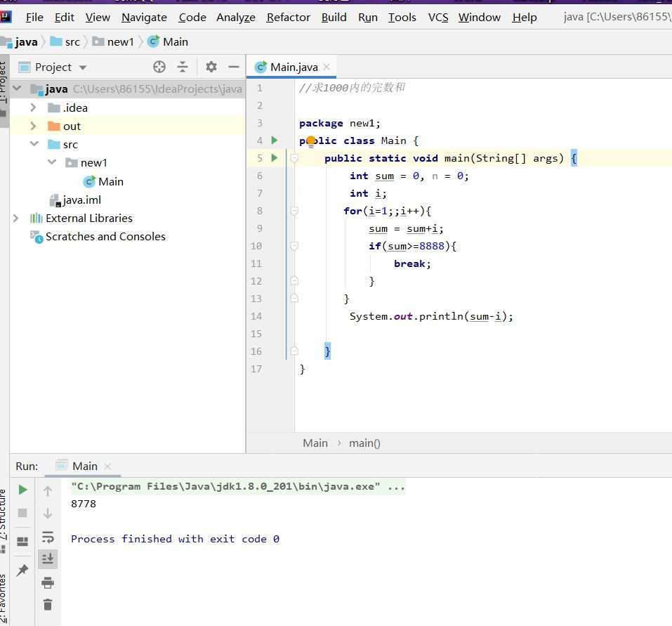Click the locate/scroll from source icon
This screenshot has height=626, width=672.
click(x=159, y=67)
